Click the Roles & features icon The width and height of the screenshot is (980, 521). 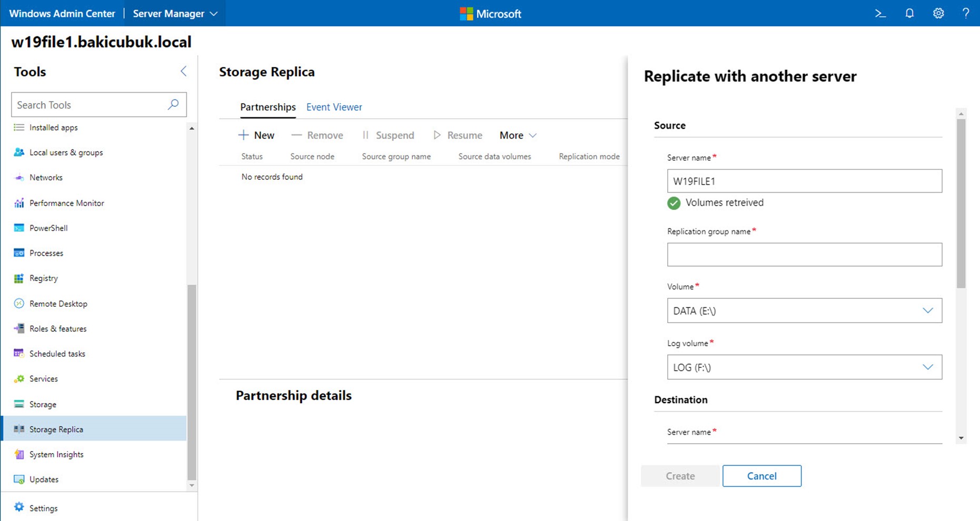pos(19,328)
